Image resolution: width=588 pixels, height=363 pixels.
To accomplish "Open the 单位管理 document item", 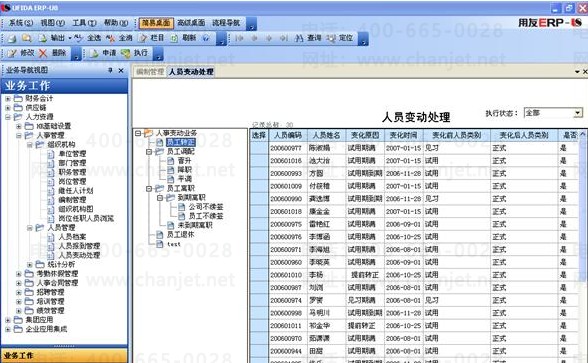I will (x=67, y=154).
